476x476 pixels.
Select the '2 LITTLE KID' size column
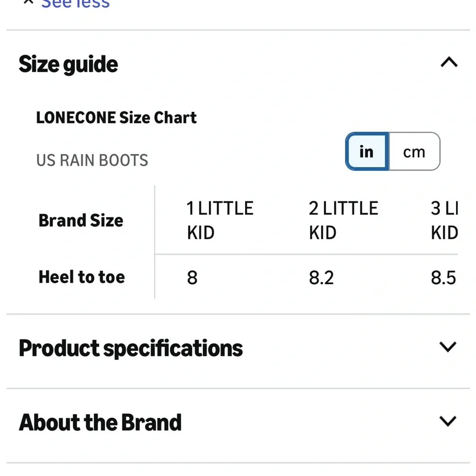(x=343, y=219)
